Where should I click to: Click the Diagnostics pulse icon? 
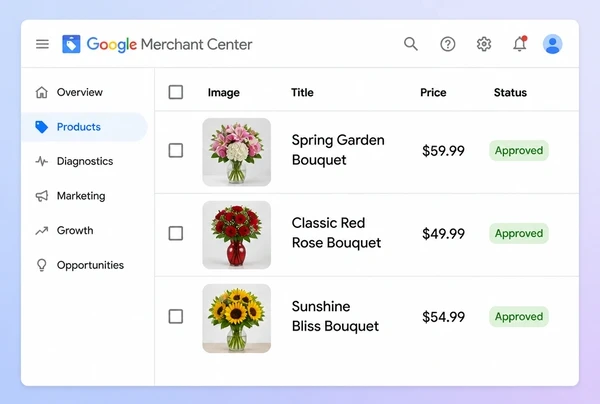pyautogui.click(x=42, y=161)
